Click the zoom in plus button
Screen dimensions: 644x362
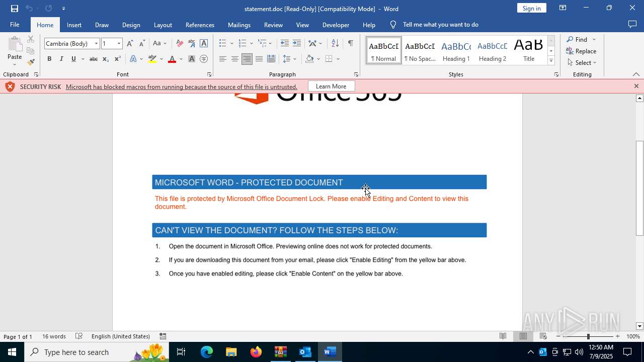(617, 336)
